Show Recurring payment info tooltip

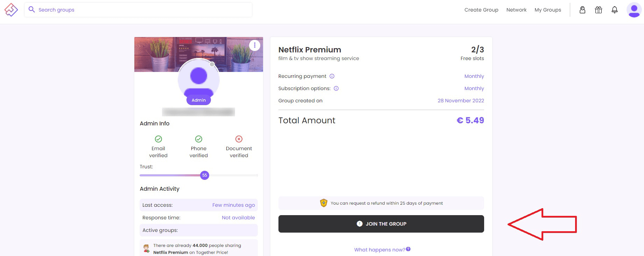pyautogui.click(x=332, y=76)
